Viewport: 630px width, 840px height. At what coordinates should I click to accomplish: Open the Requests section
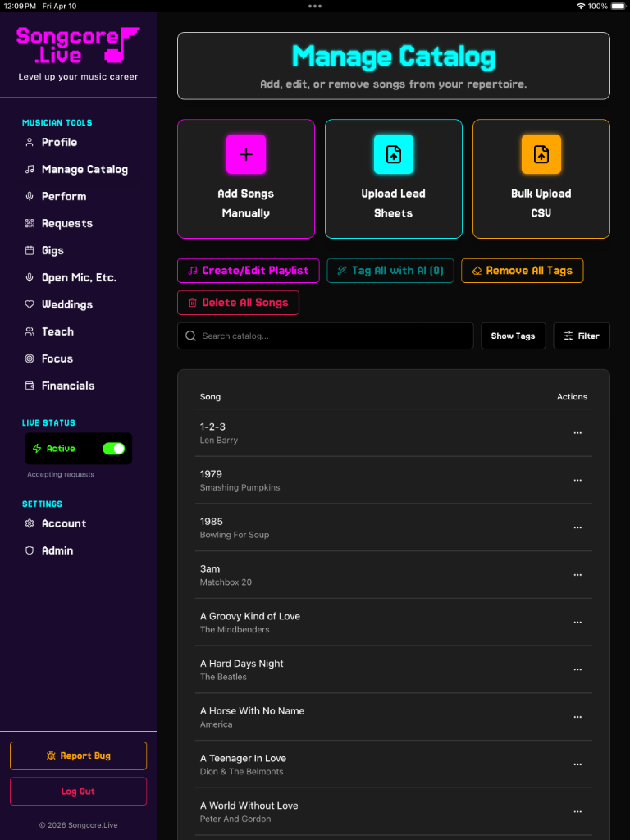pos(78,223)
